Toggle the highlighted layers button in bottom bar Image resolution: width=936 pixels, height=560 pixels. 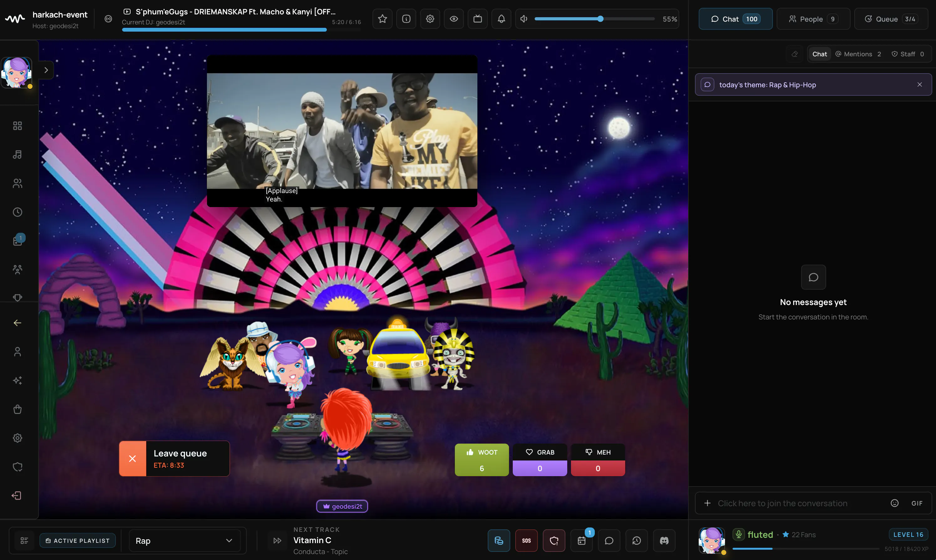pos(499,541)
